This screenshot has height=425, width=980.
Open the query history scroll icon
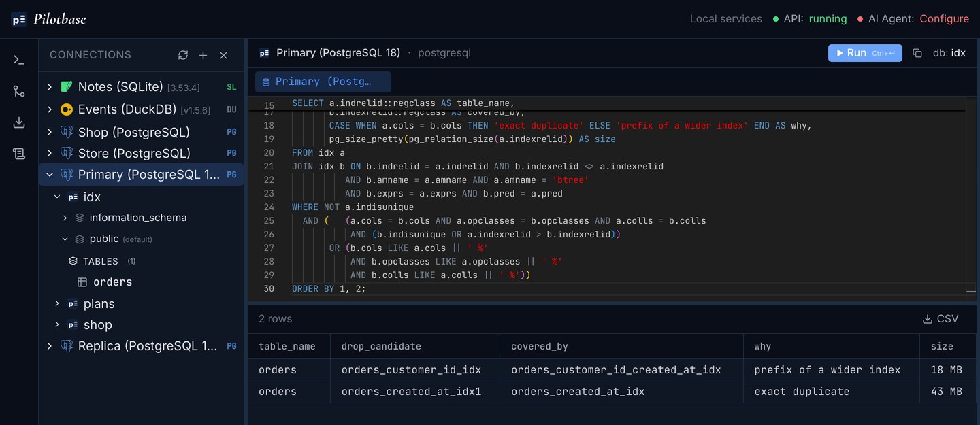[x=19, y=154]
